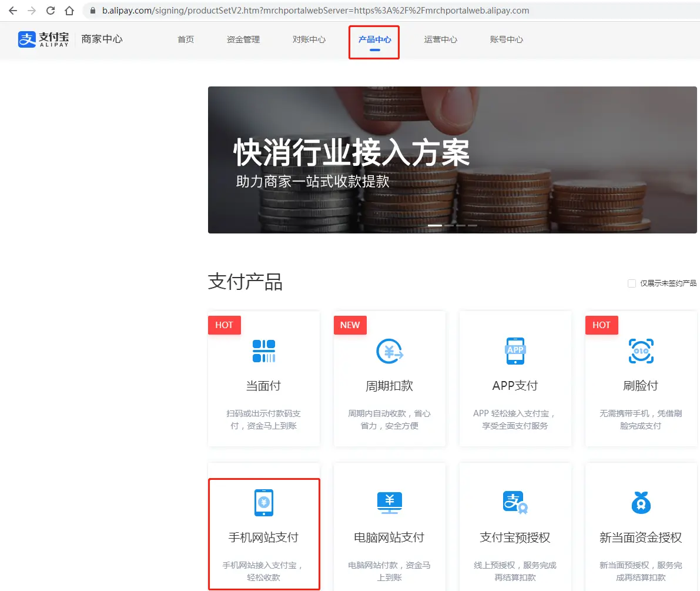Select the APP支付 phone icon
This screenshot has width=700, height=591.
(515, 351)
